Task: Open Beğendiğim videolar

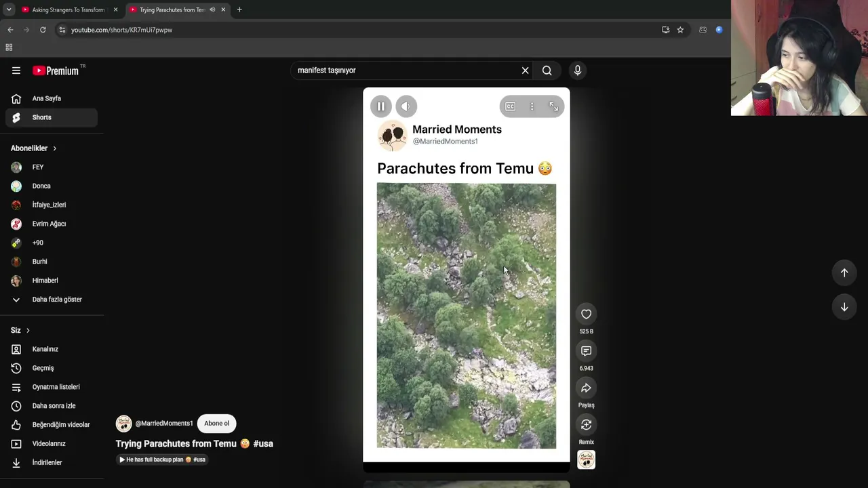Action: tap(52, 425)
